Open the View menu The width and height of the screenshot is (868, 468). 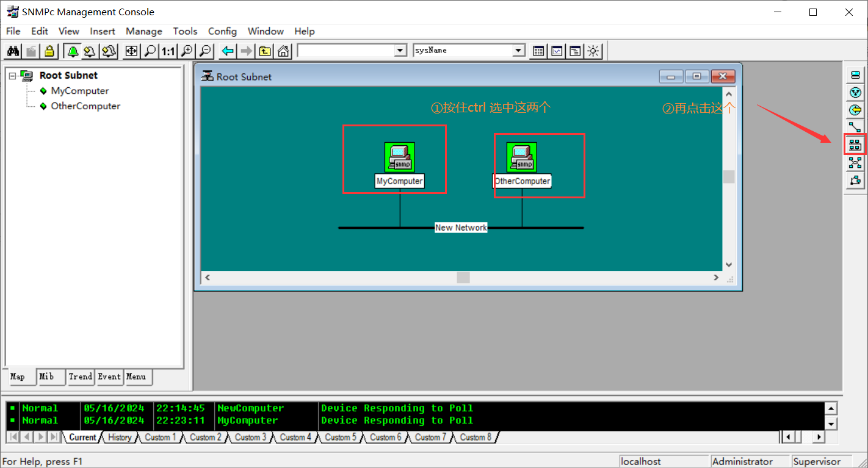click(69, 31)
